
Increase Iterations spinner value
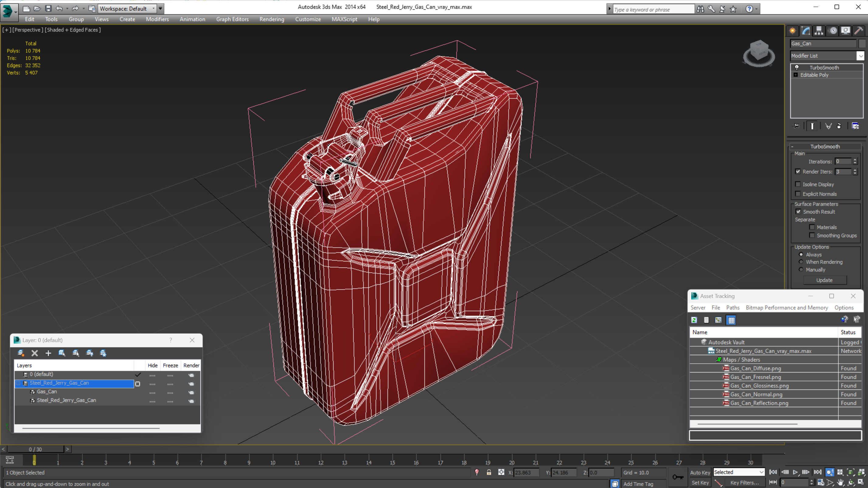click(x=855, y=160)
